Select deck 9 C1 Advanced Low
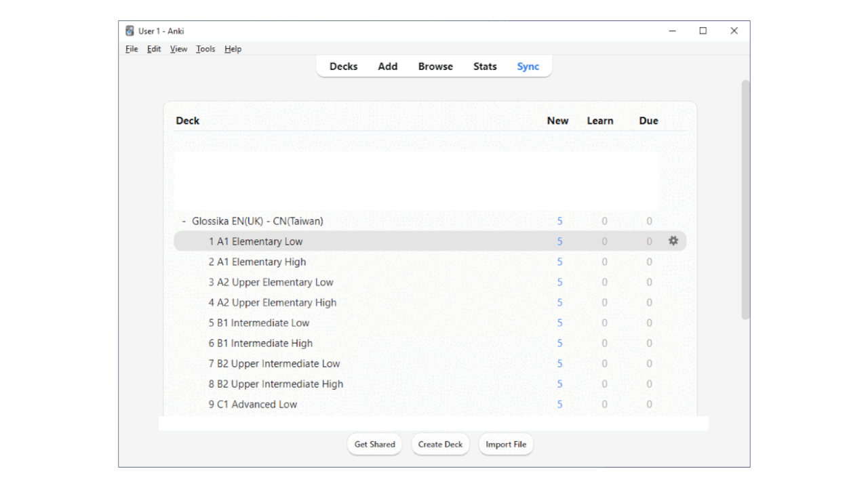868x488 pixels. coord(252,404)
